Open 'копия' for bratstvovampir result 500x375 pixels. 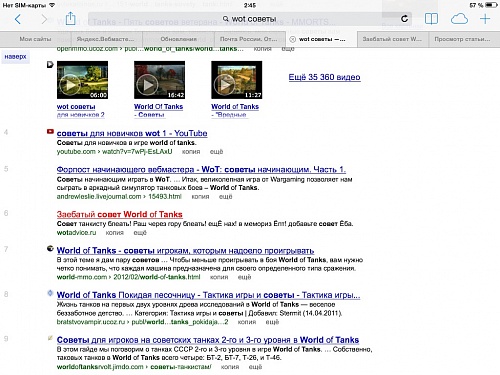coord(247,322)
